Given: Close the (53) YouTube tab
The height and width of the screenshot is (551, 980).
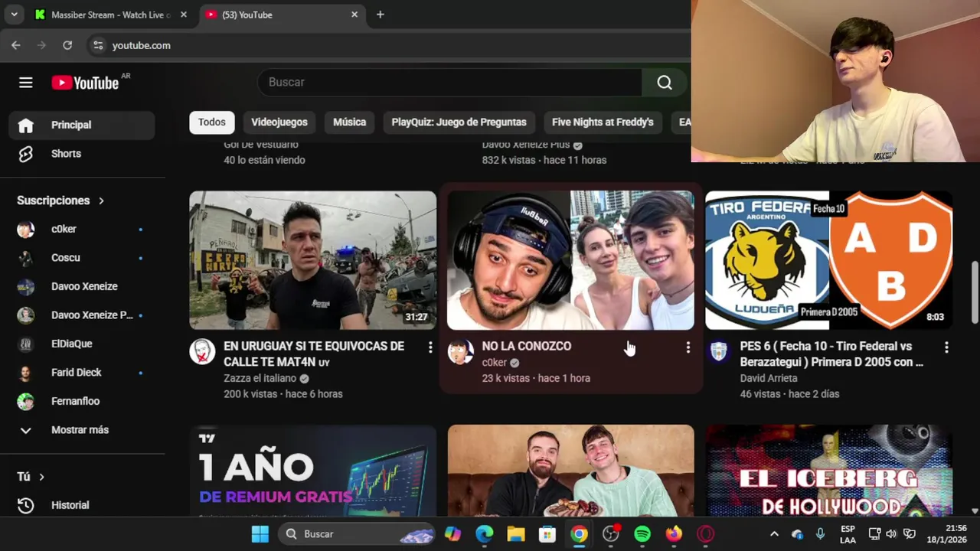Looking at the screenshot, I should tap(354, 15).
